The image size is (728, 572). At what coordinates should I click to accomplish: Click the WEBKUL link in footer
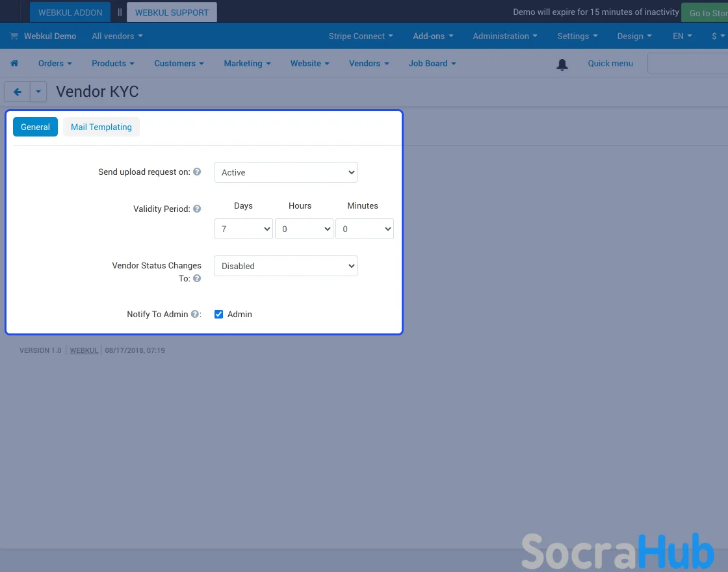pyautogui.click(x=84, y=350)
